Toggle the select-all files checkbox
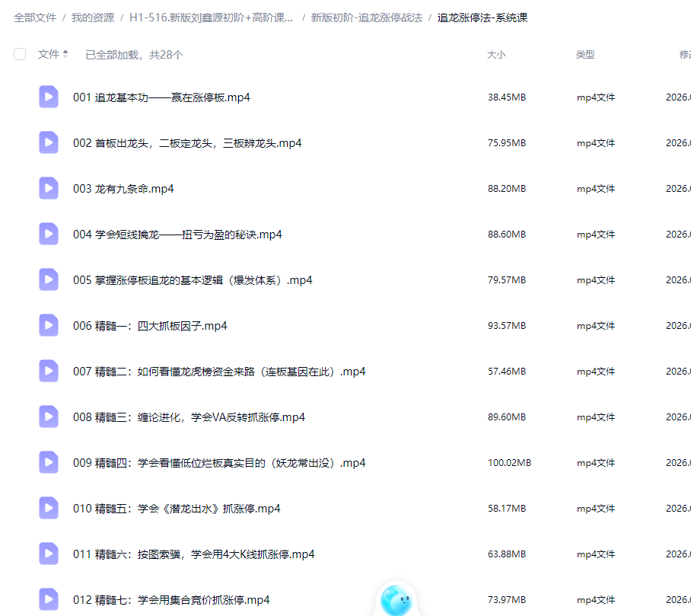 pos(19,54)
